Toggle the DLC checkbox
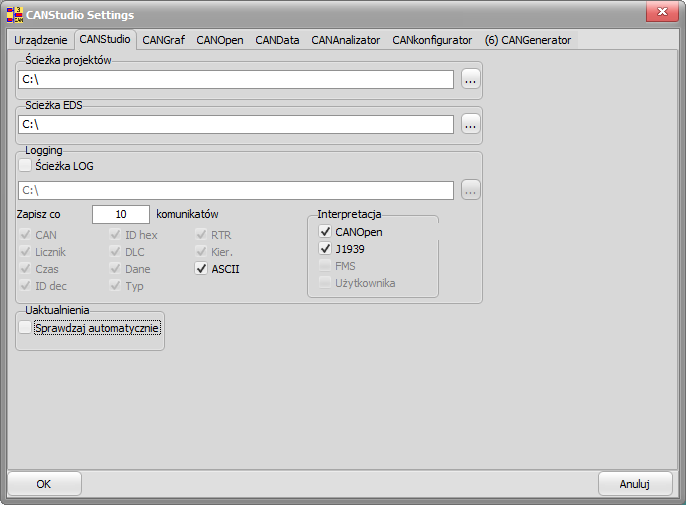The width and height of the screenshot is (686, 505). click(x=115, y=252)
